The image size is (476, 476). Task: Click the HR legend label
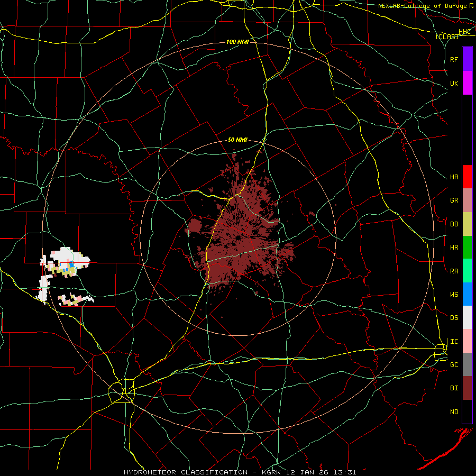coord(454,248)
